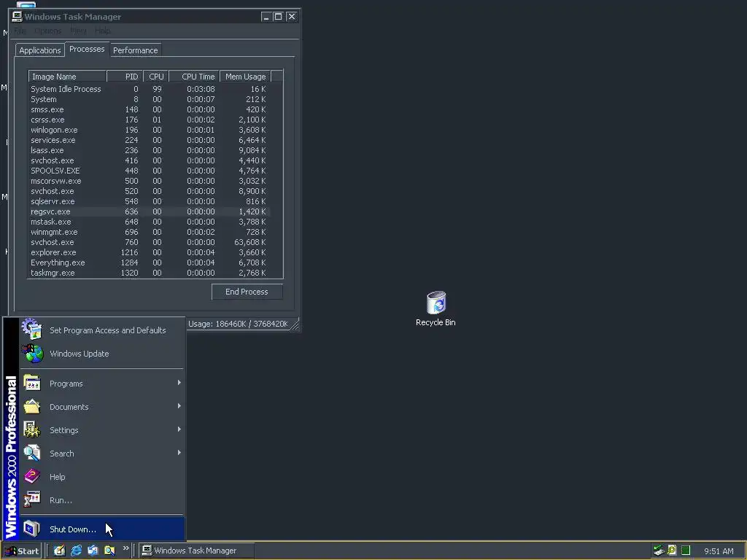The image size is (747, 560).
Task: Select the smss.exe process
Action: click(149, 109)
